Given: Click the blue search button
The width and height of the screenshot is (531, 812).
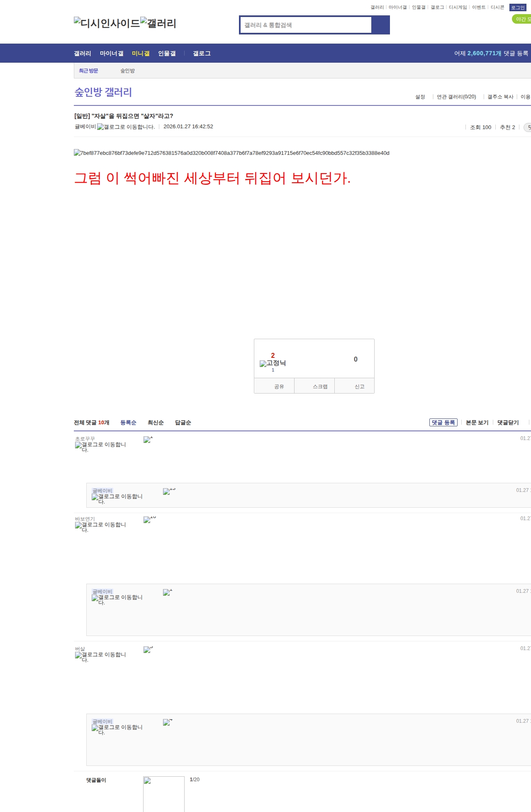Looking at the screenshot, I should (380, 25).
